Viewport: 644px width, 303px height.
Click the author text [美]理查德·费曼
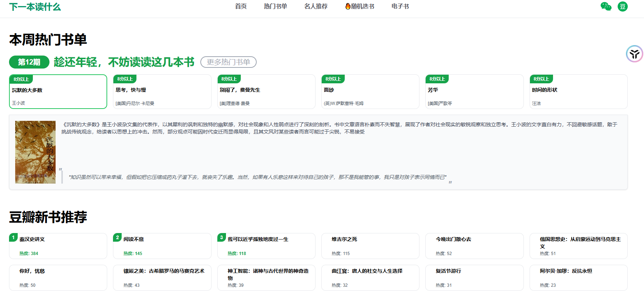[x=235, y=104]
